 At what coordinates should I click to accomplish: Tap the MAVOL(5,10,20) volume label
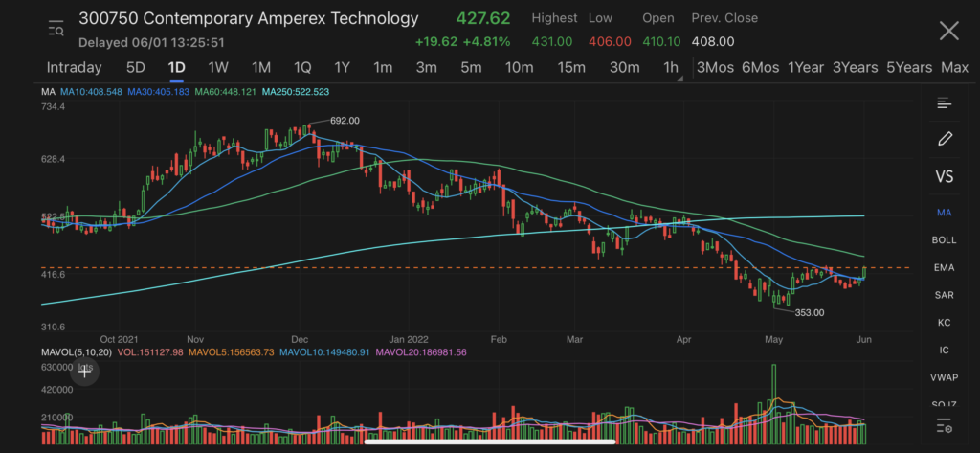(77, 352)
